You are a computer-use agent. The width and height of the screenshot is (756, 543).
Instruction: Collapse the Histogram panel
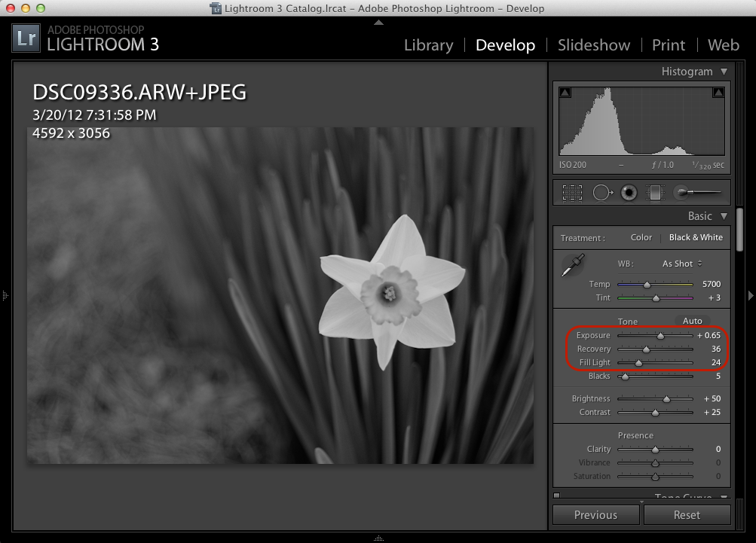(724, 72)
